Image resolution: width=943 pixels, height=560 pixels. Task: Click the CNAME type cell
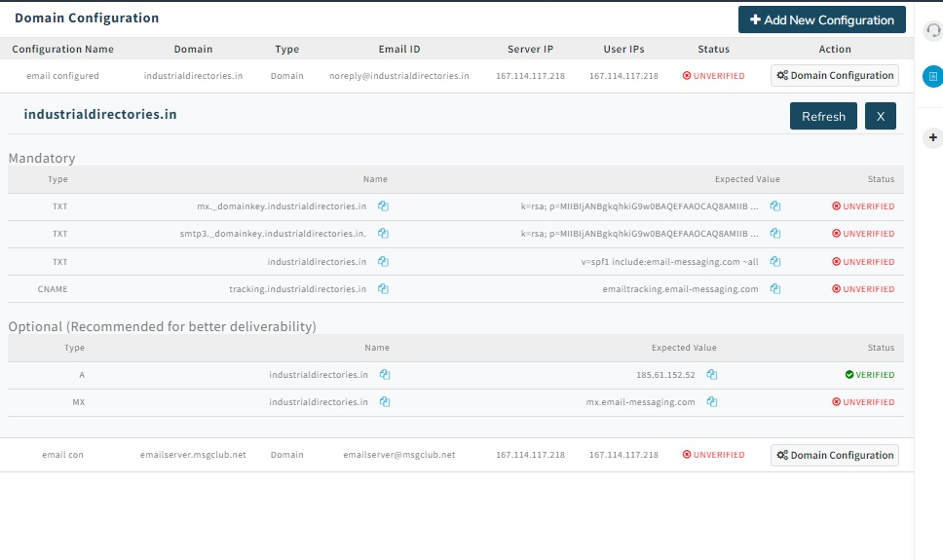pyautogui.click(x=53, y=288)
